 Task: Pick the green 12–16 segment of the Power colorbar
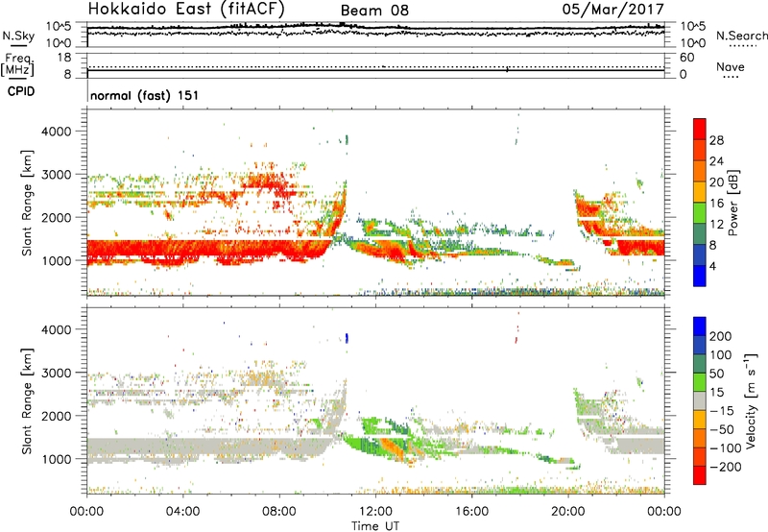tap(700, 212)
